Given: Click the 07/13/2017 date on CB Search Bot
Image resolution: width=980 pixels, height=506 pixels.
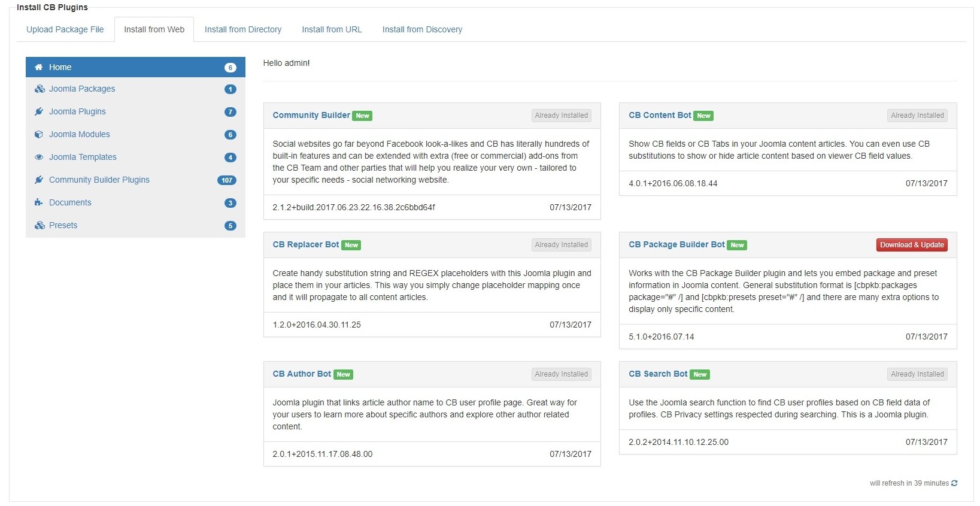Looking at the screenshot, I should pos(926,442).
